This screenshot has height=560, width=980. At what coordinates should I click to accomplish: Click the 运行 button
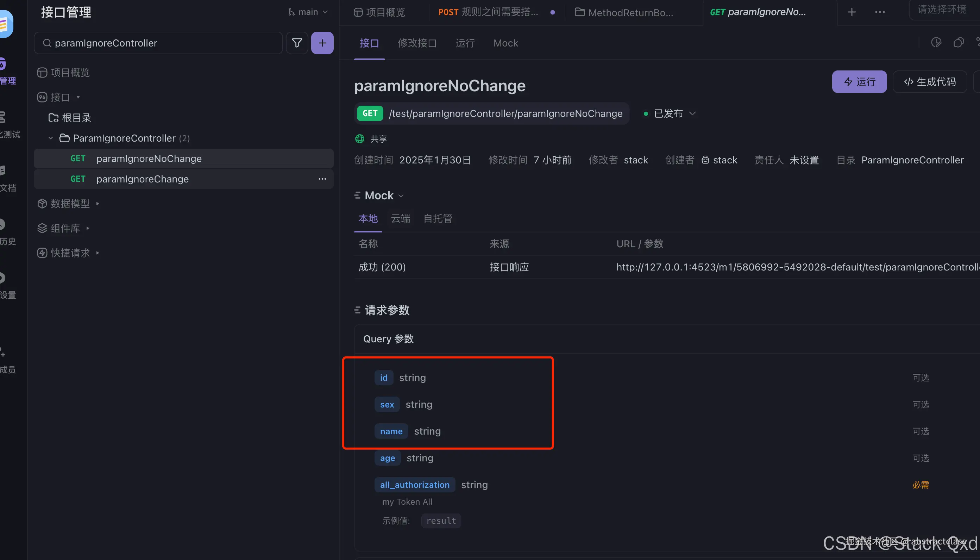(x=859, y=82)
